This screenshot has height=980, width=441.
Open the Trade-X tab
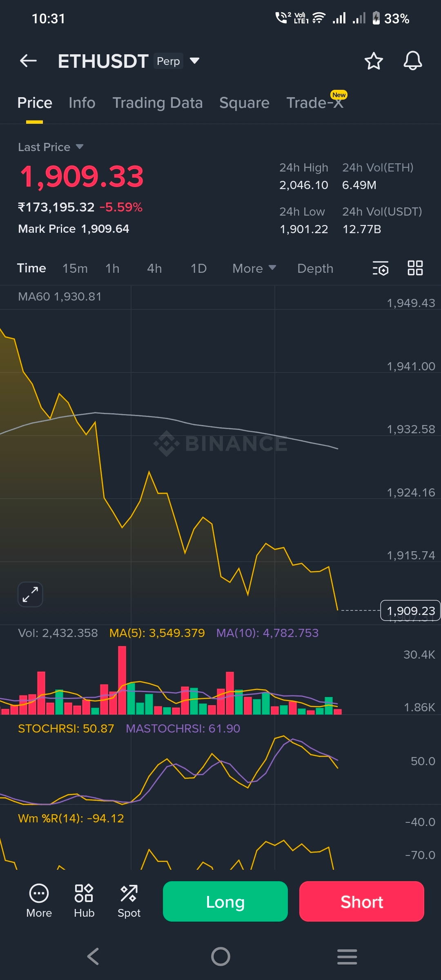point(315,103)
